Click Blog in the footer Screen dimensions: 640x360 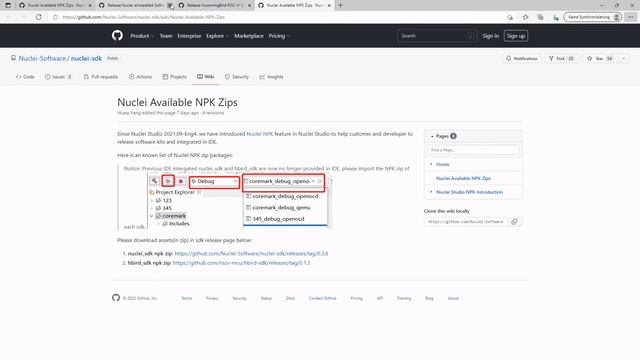pyautogui.click(x=429, y=298)
